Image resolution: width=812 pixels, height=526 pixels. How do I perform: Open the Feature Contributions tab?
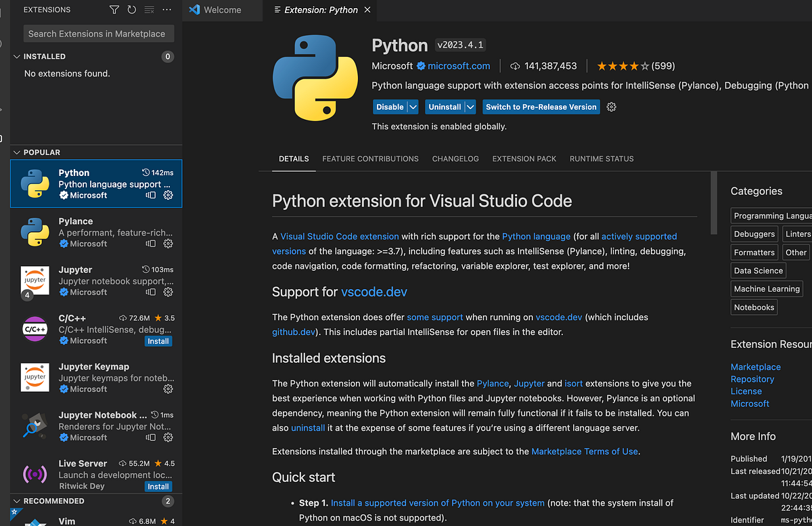coord(370,158)
